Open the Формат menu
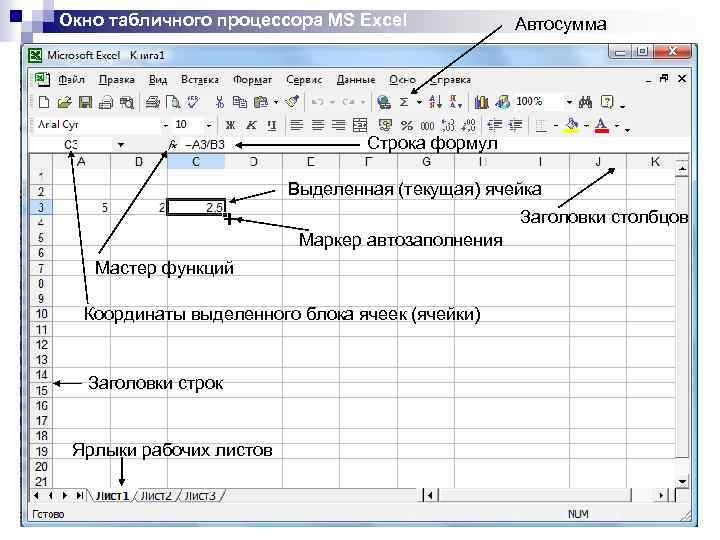The image size is (720, 540). coord(253,80)
